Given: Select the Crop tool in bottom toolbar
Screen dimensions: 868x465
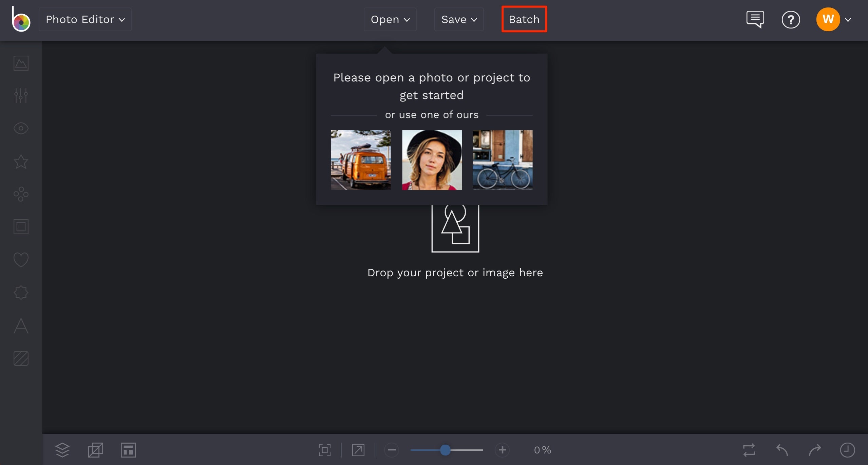Looking at the screenshot, I should tap(95, 450).
